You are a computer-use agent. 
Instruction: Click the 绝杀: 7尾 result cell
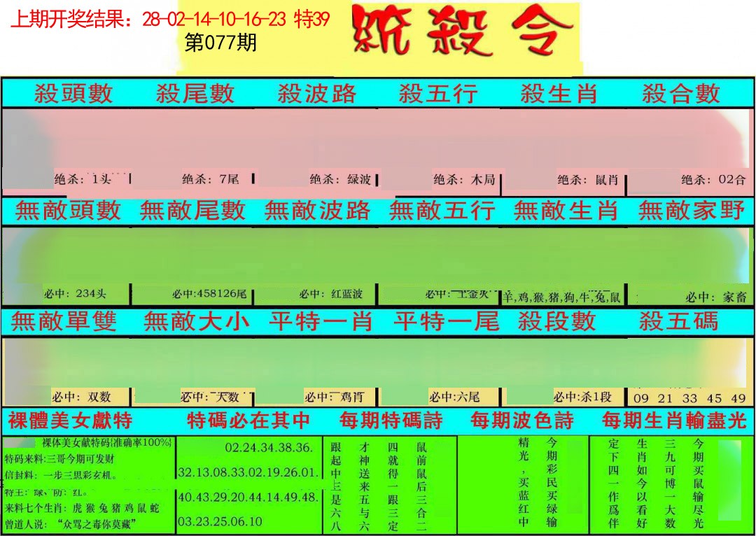click(x=210, y=179)
